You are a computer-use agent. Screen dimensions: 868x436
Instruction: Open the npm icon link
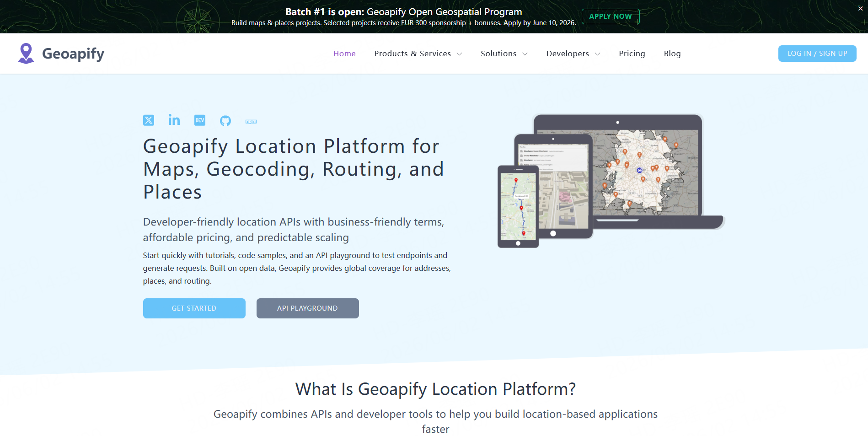point(251,122)
